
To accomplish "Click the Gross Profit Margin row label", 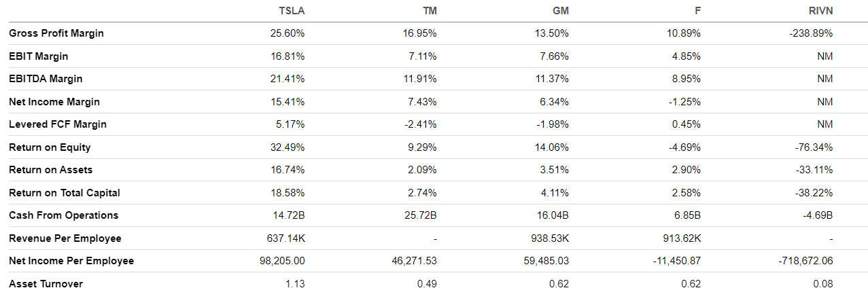I will (x=56, y=33).
